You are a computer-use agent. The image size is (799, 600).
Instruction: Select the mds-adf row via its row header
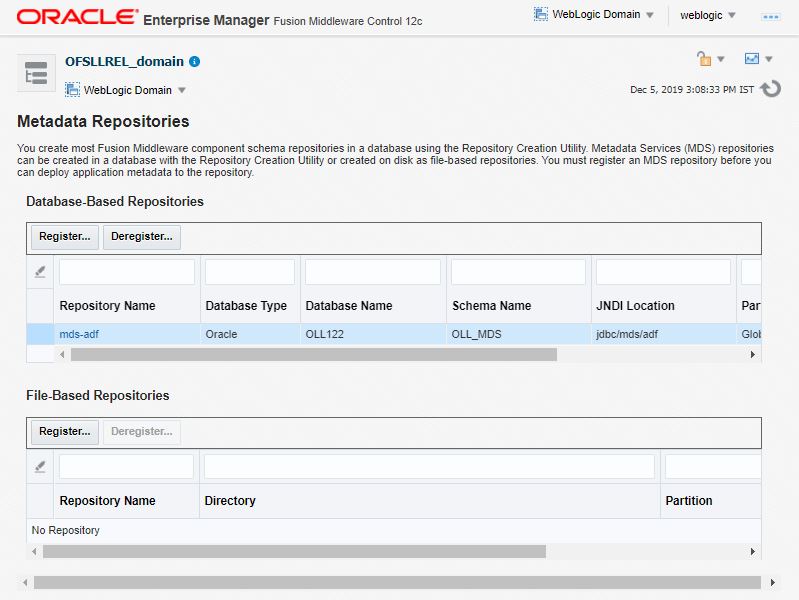point(40,334)
